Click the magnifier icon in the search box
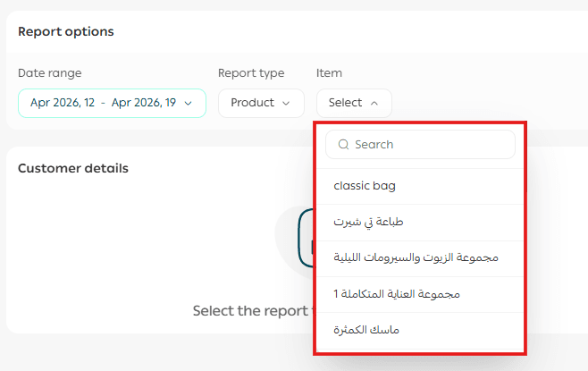The image size is (588, 371). coord(343,145)
